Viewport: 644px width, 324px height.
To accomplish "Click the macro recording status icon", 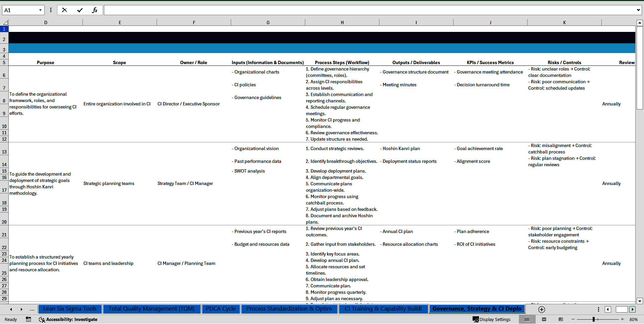I will click(29, 319).
